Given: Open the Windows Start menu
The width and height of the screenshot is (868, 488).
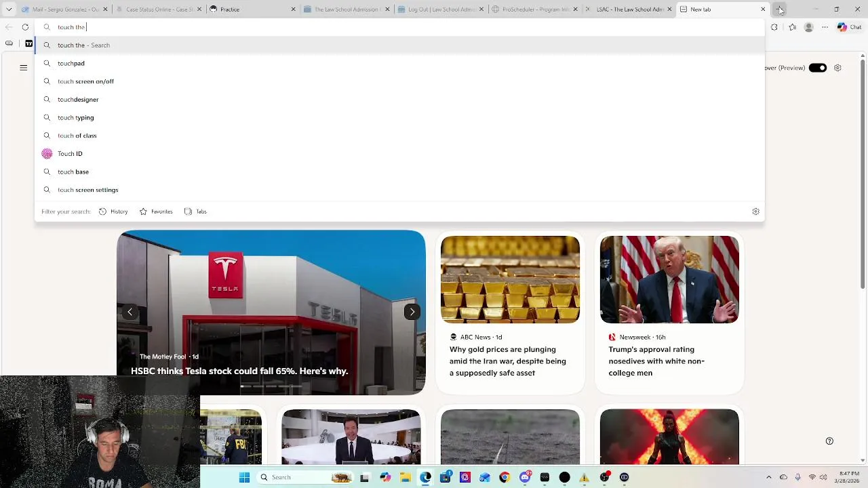Looking at the screenshot, I should pos(244,477).
